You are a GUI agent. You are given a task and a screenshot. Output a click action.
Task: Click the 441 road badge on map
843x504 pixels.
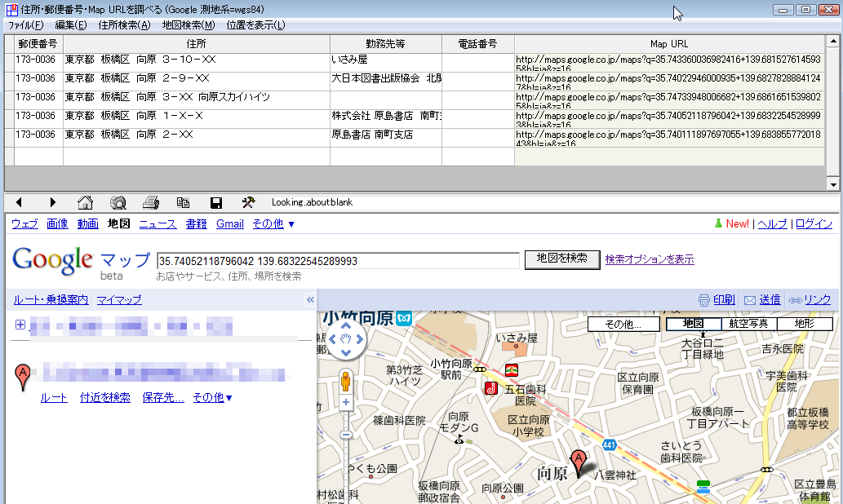609,445
